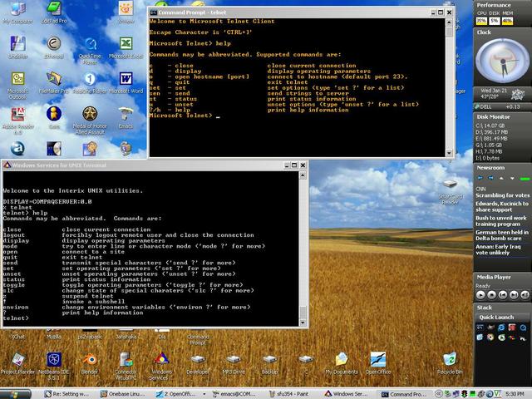Screen dimensions: 532x399
Task: Move Newsroom headlines down with arrow
Action: pyautogui.click(x=512, y=178)
